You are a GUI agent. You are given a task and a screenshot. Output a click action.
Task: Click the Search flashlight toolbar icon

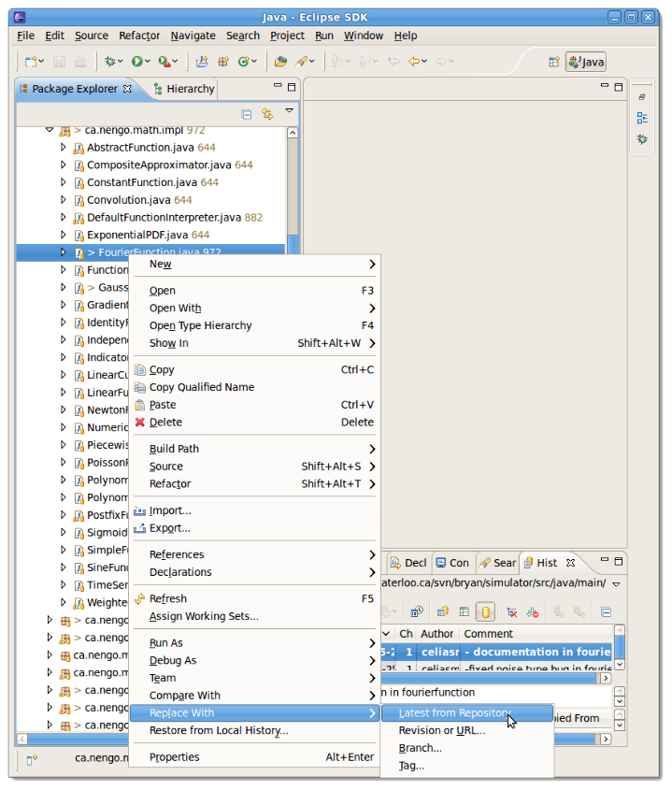pos(301,62)
